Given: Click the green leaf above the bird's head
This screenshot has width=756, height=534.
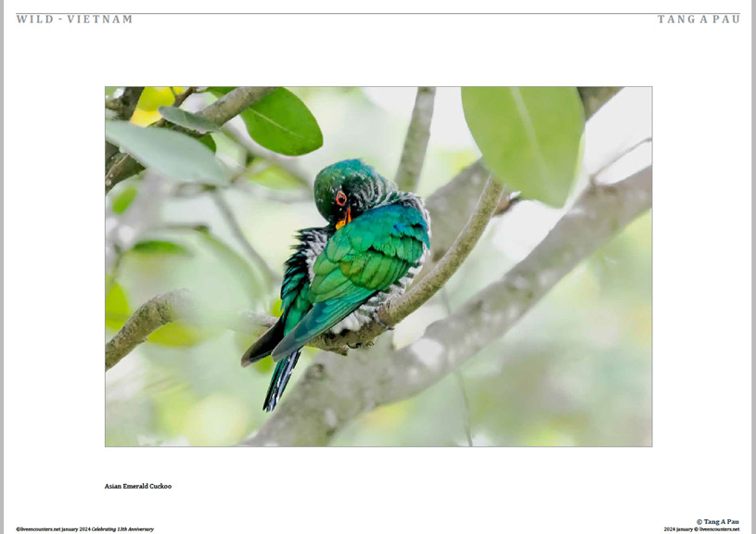Looking at the screenshot, I should click(x=282, y=122).
